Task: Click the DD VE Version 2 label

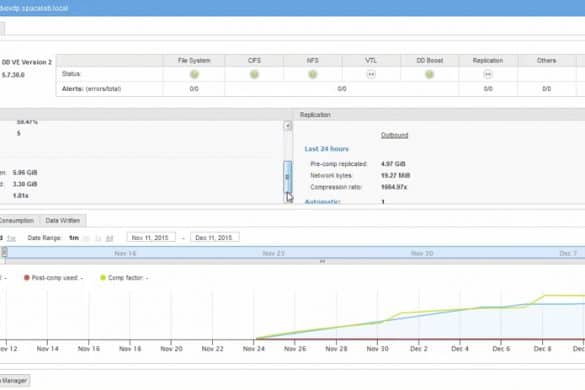Action: tap(27, 62)
